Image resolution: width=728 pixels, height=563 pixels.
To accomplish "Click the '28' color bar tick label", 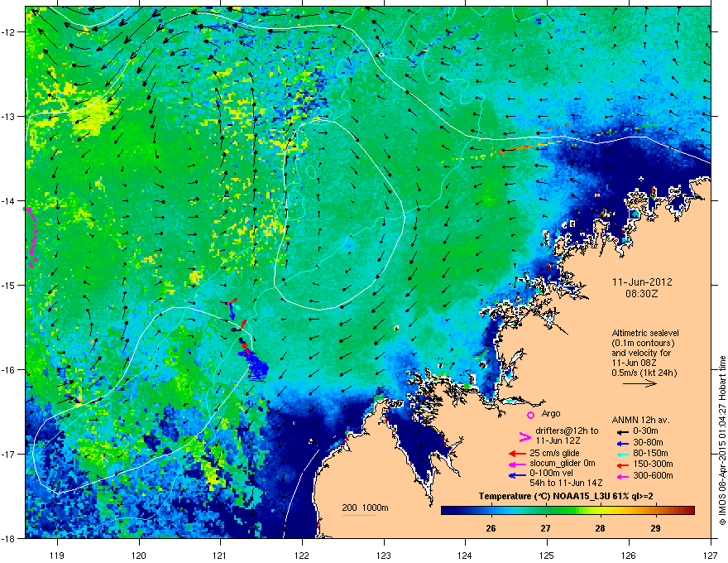I will (x=601, y=528).
